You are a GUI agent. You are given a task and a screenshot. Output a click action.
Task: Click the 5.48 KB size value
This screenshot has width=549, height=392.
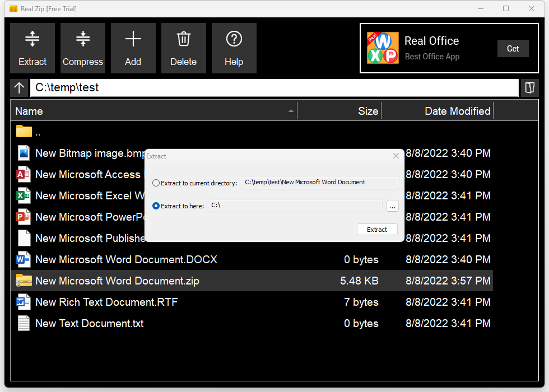(359, 281)
